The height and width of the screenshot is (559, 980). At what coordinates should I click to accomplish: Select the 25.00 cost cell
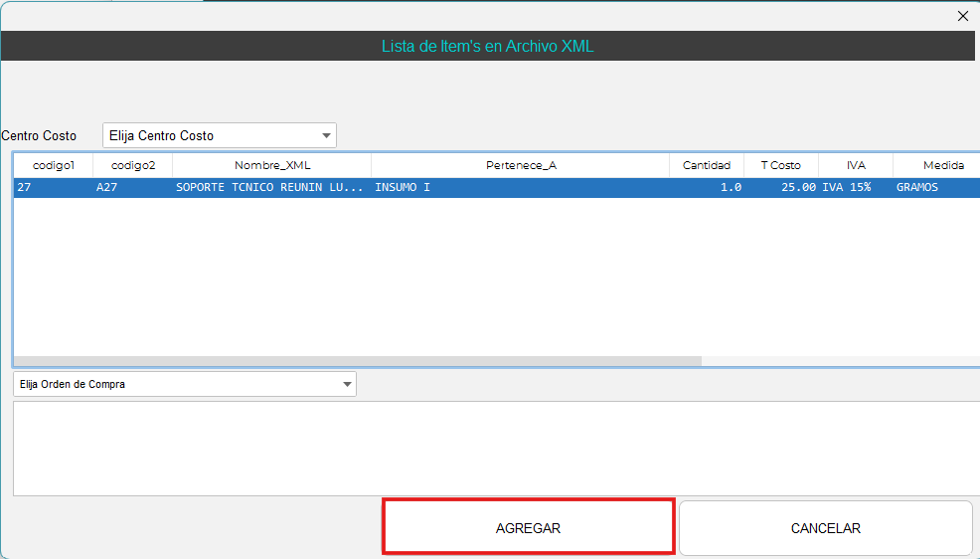797,187
